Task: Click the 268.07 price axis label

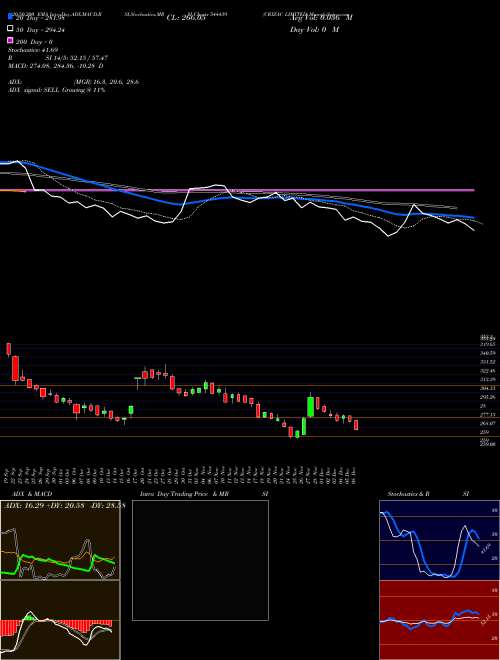Action: (x=488, y=423)
